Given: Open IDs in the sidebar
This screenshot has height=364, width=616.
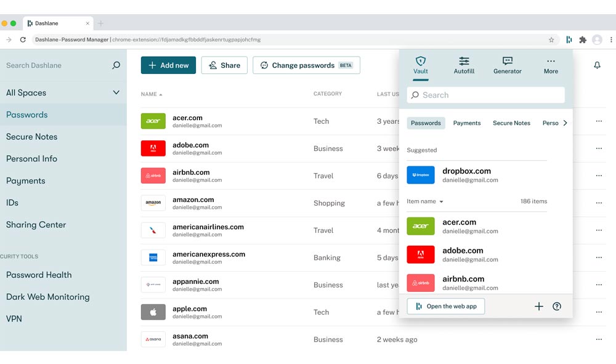Looking at the screenshot, I should 63,203.
